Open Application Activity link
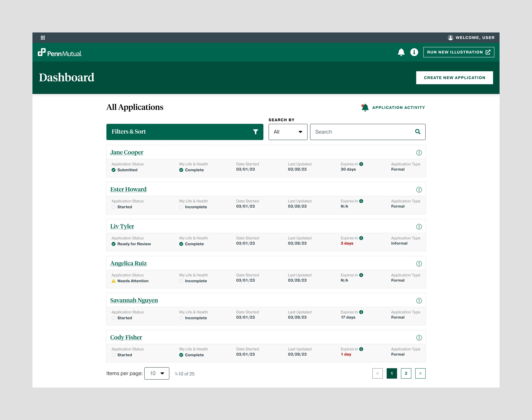 click(x=398, y=107)
